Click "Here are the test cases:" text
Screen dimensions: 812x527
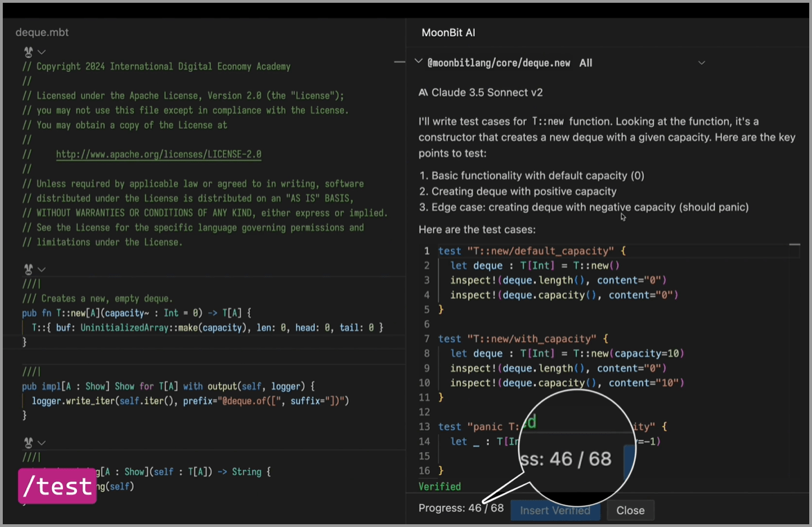pos(477,230)
